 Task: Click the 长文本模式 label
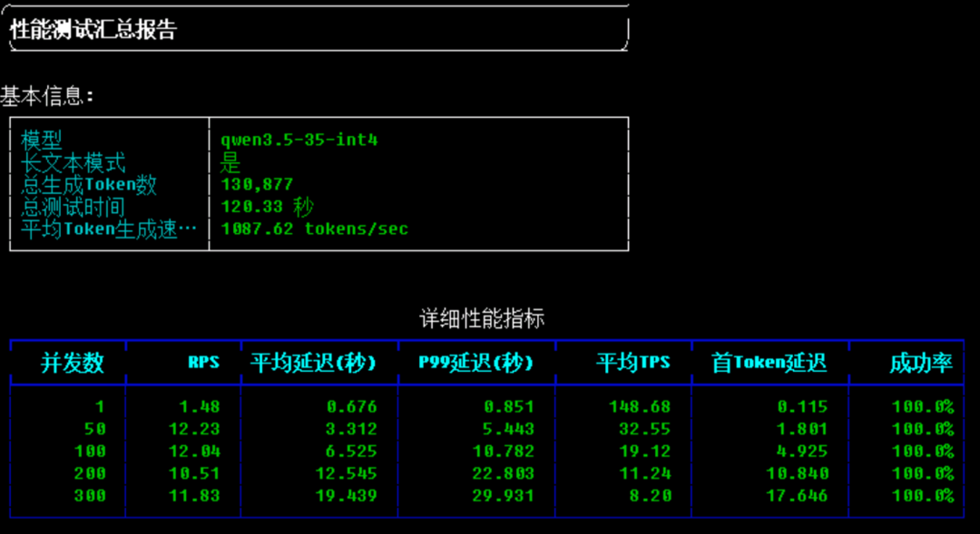(73, 162)
